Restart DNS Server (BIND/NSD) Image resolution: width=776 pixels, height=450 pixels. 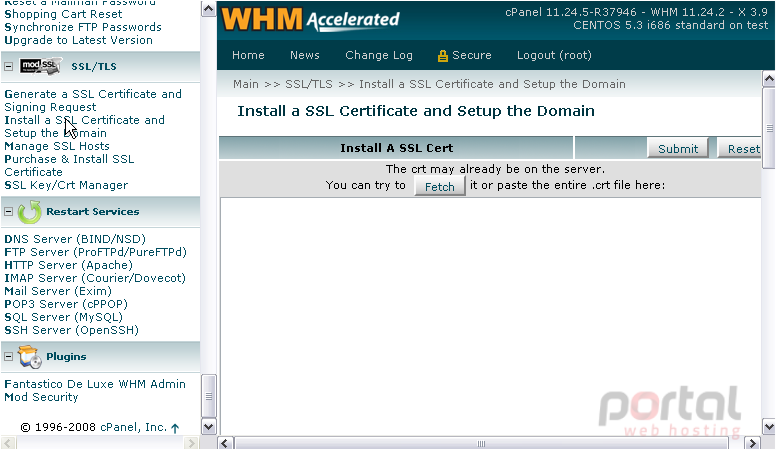coord(75,239)
